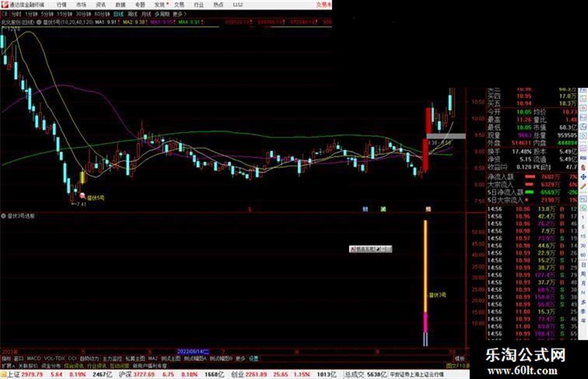Click the 财 event marker below the chart
Viewport: 588px width, 379px height.
pos(365,209)
